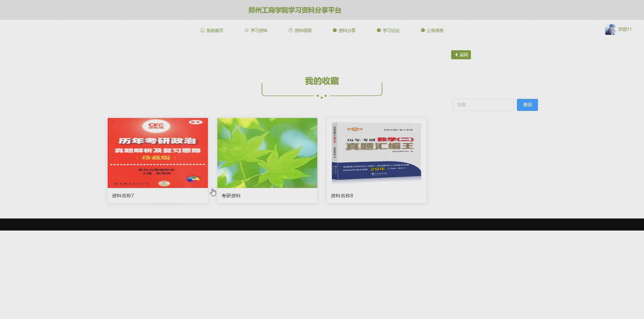This screenshot has height=319, width=644.
Task: Click the bag icon beside 资料视频
Action: (290, 30)
